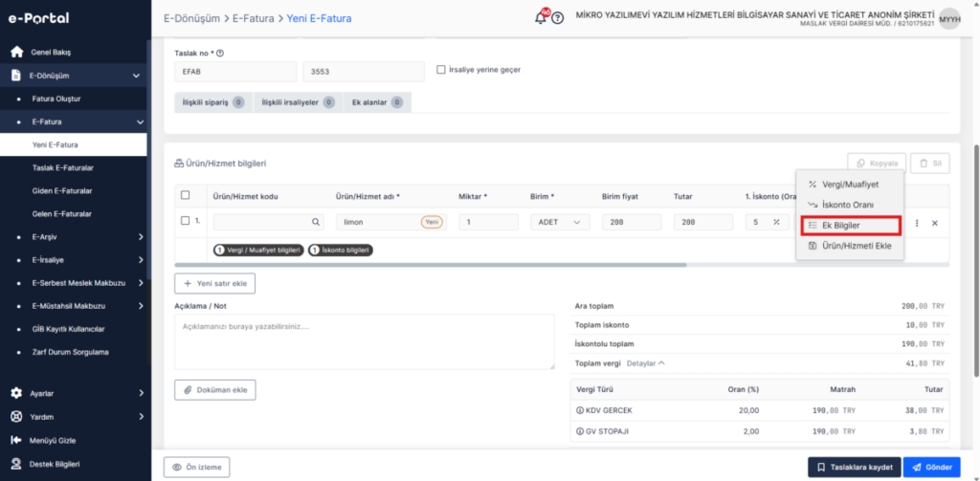Click the Kopyala button
This screenshot has height=481, width=980.
point(877,163)
